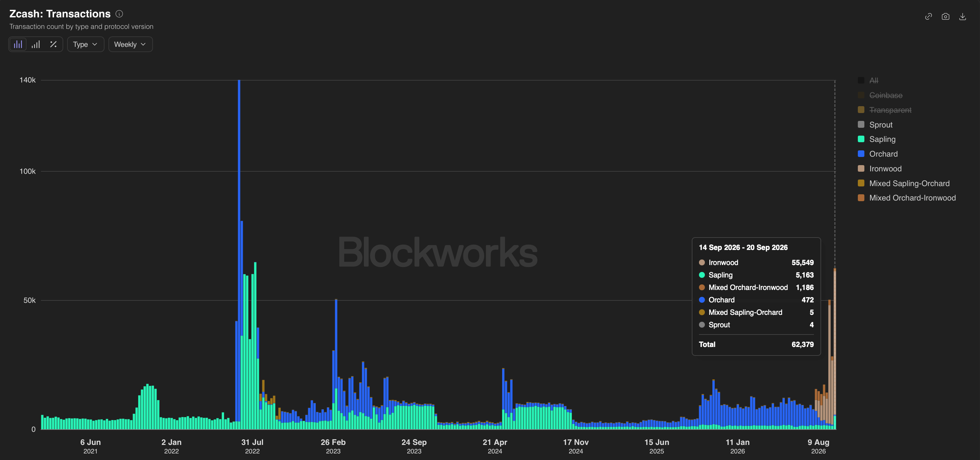Image resolution: width=980 pixels, height=460 pixels.
Task: Click the '11 Jan 2026' x-axis label
Action: pyautogui.click(x=737, y=446)
